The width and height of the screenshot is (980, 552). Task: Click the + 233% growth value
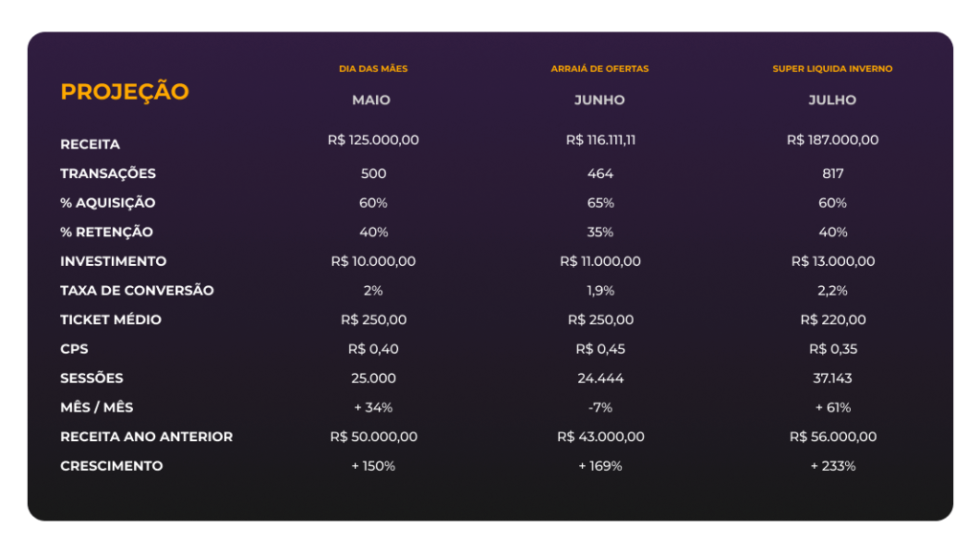point(833,466)
